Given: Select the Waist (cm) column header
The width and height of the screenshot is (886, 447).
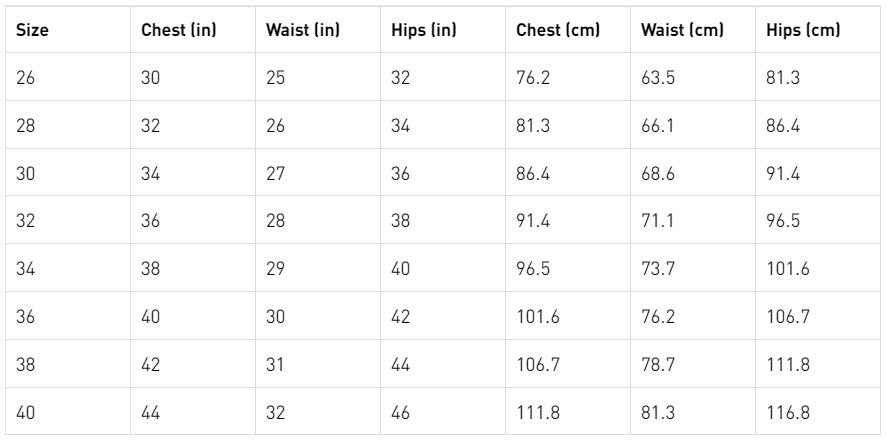Looking at the screenshot, I should [682, 30].
